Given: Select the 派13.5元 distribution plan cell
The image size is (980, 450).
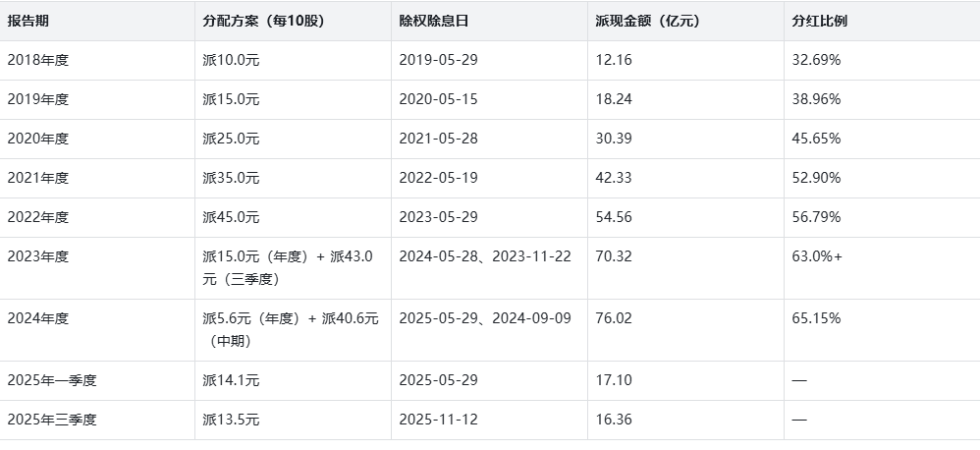Looking at the screenshot, I should [x=231, y=420].
